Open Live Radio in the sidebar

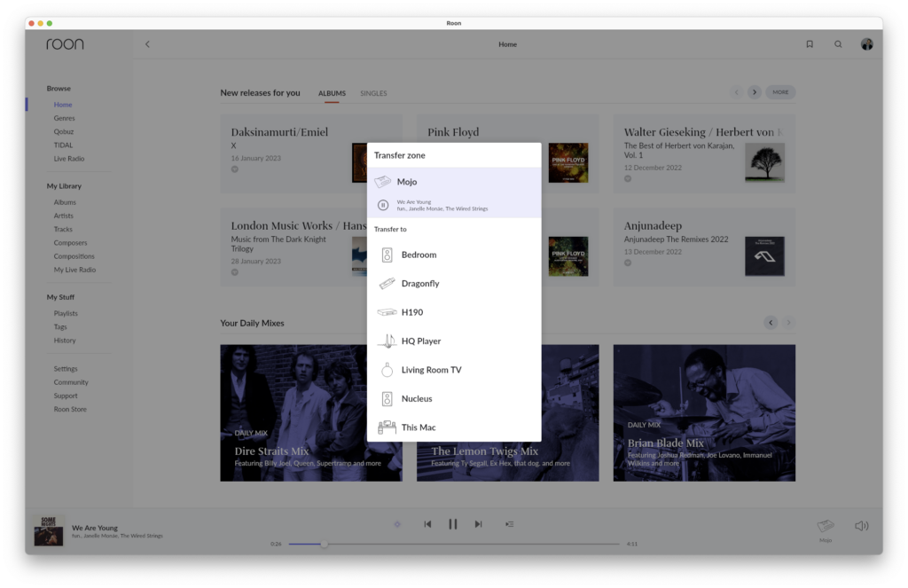[x=69, y=159]
